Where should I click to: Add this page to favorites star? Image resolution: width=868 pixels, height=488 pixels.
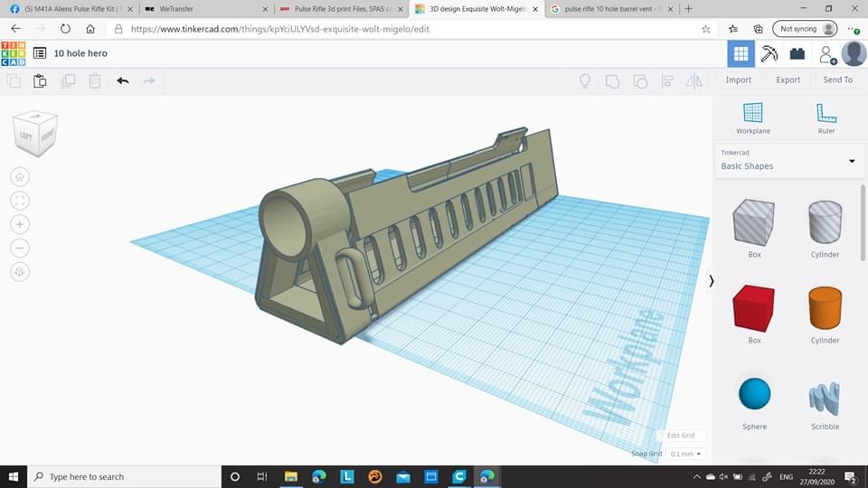tap(706, 29)
